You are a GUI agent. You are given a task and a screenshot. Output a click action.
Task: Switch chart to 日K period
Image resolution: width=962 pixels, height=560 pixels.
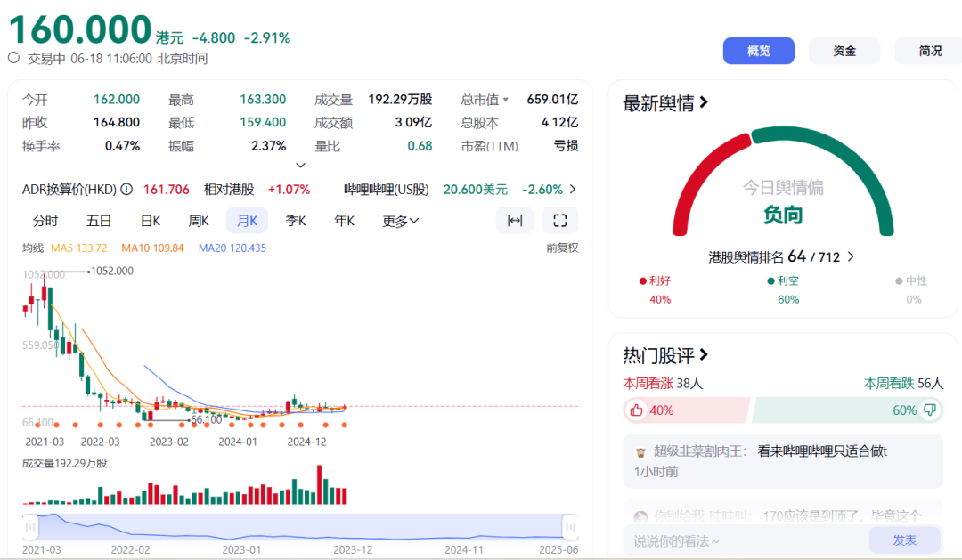pos(151,221)
